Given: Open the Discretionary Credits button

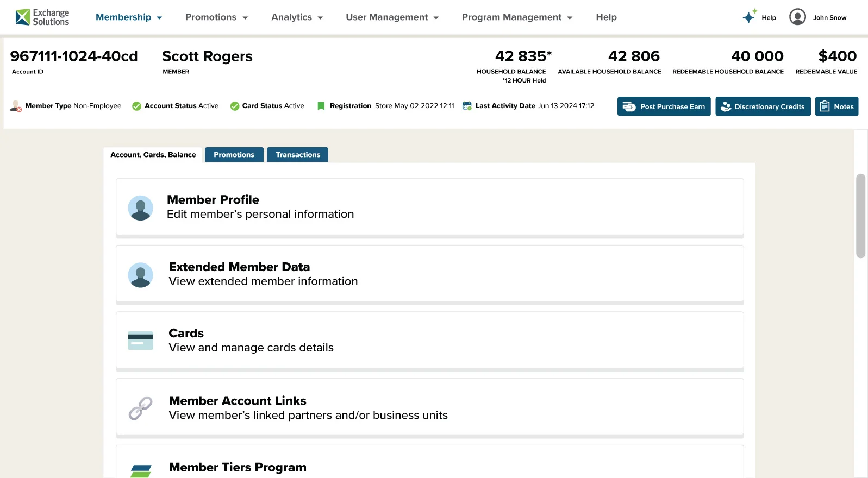Looking at the screenshot, I should pos(763,106).
